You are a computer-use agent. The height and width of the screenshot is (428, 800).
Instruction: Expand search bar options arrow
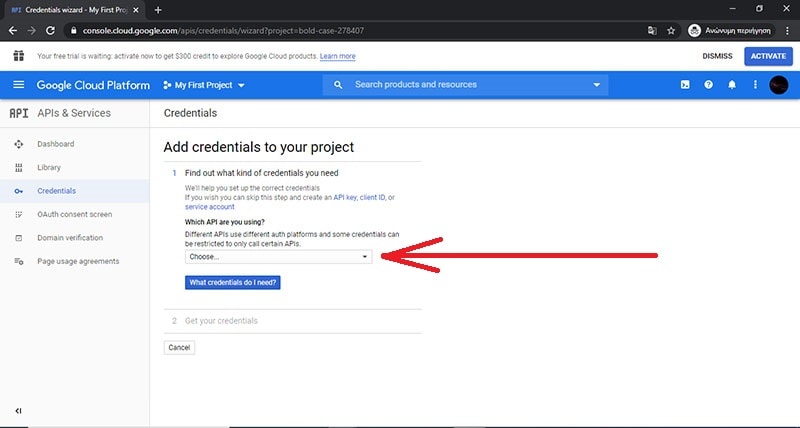(x=597, y=85)
